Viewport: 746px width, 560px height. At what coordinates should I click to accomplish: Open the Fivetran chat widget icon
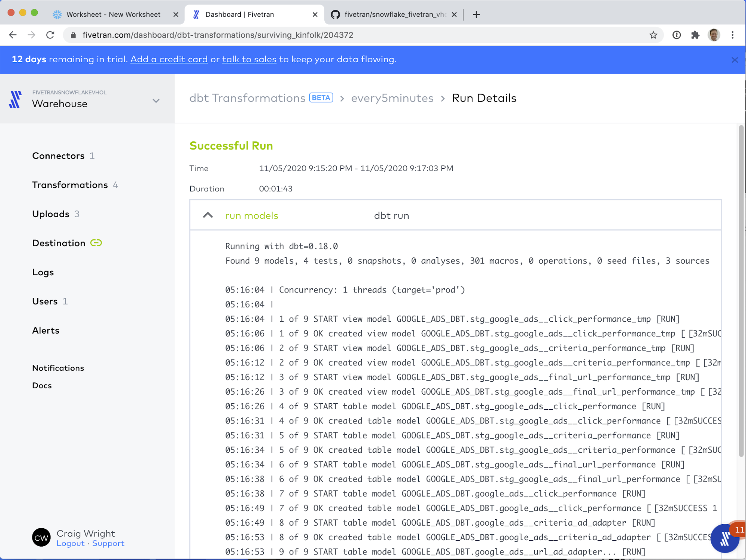724,539
